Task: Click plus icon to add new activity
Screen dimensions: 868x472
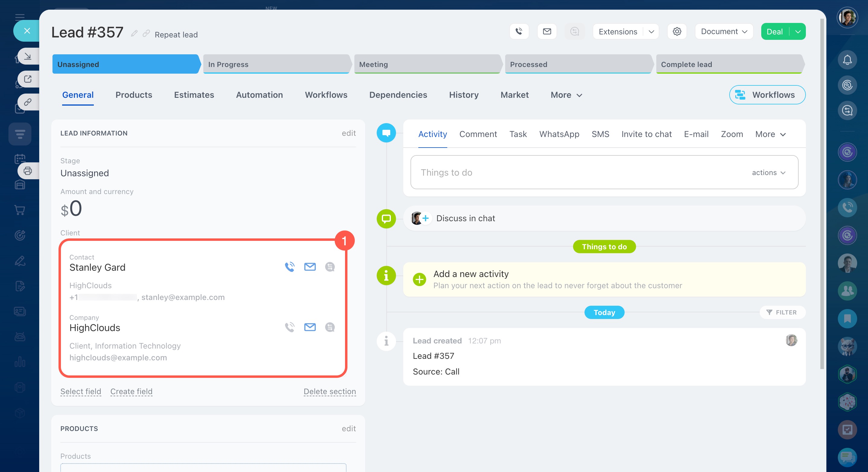Action: (419, 279)
